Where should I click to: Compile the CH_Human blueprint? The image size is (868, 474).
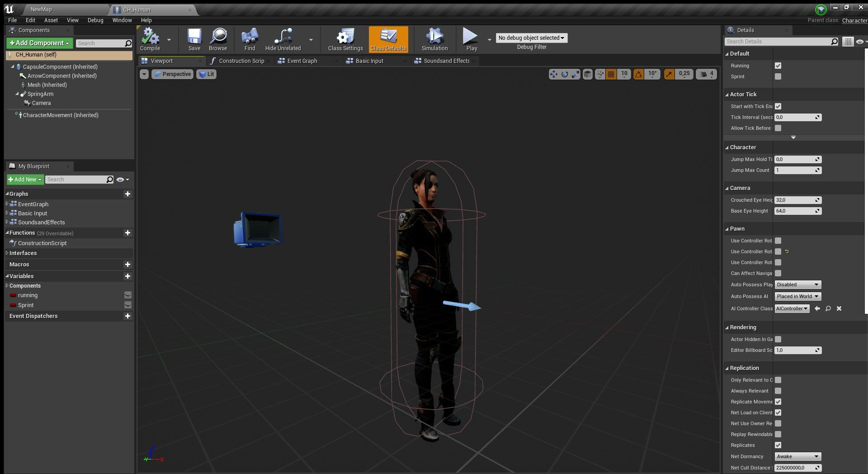pyautogui.click(x=150, y=39)
